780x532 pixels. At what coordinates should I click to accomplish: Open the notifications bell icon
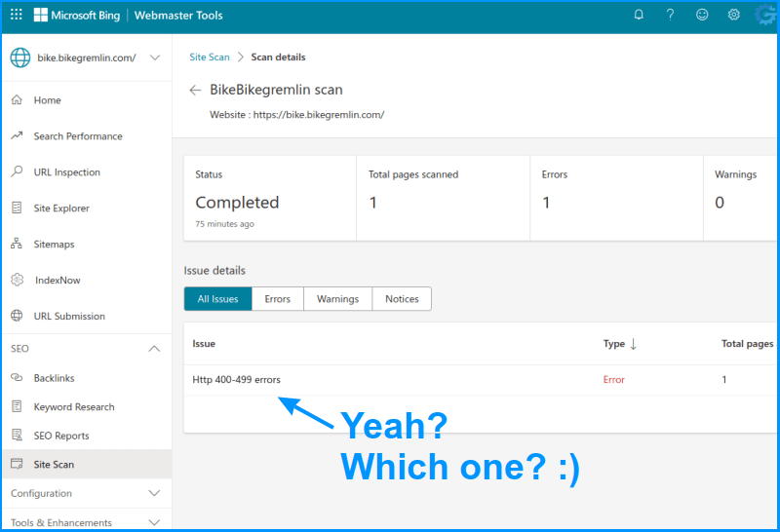tap(639, 15)
